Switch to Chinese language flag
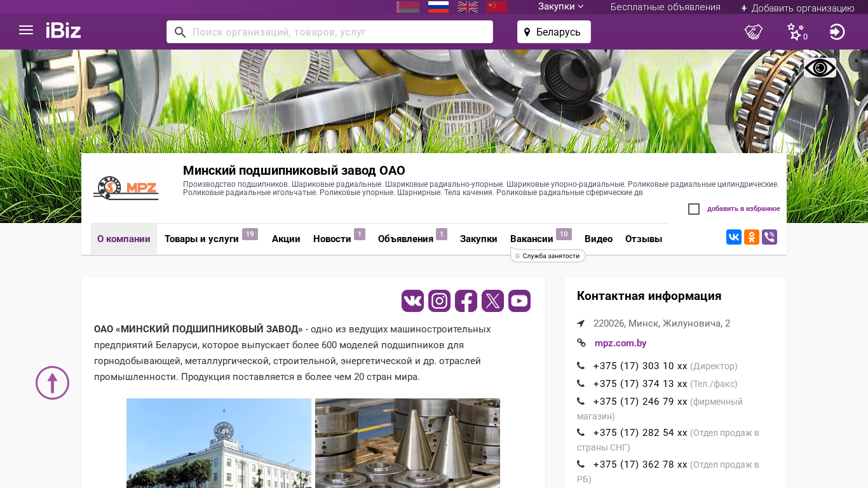Image resolution: width=868 pixels, height=488 pixels. click(x=497, y=7)
